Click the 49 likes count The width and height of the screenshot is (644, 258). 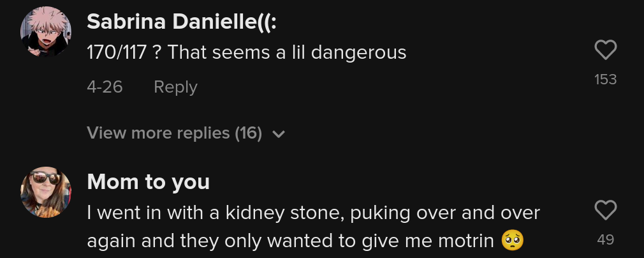point(605,239)
